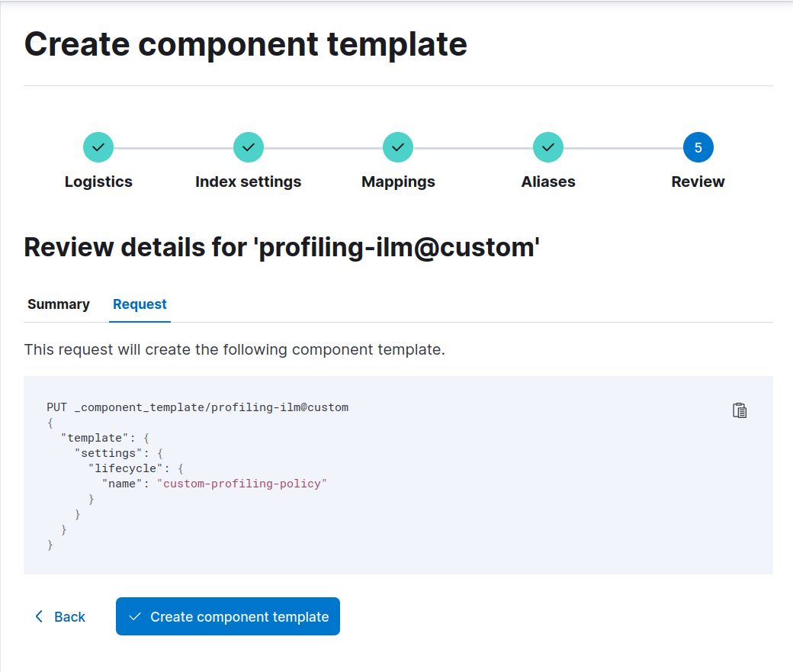Click the custom-profiling-policy value in the code

[242, 483]
